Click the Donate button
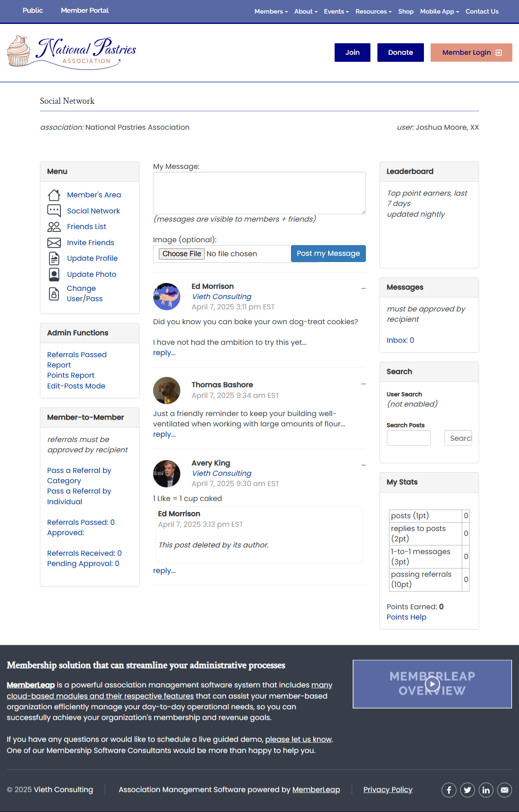 click(x=400, y=52)
